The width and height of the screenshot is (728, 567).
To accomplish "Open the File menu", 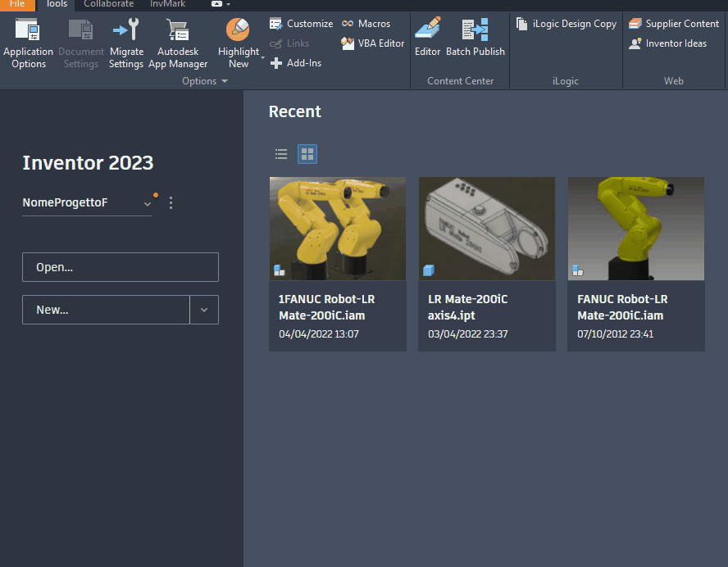I will (x=17, y=5).
